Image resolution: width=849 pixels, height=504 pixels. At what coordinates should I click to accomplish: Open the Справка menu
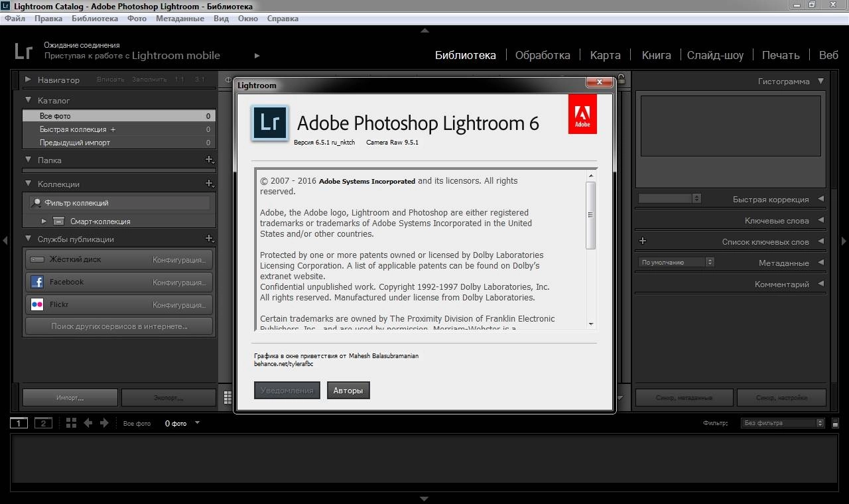tap(283, 19)
